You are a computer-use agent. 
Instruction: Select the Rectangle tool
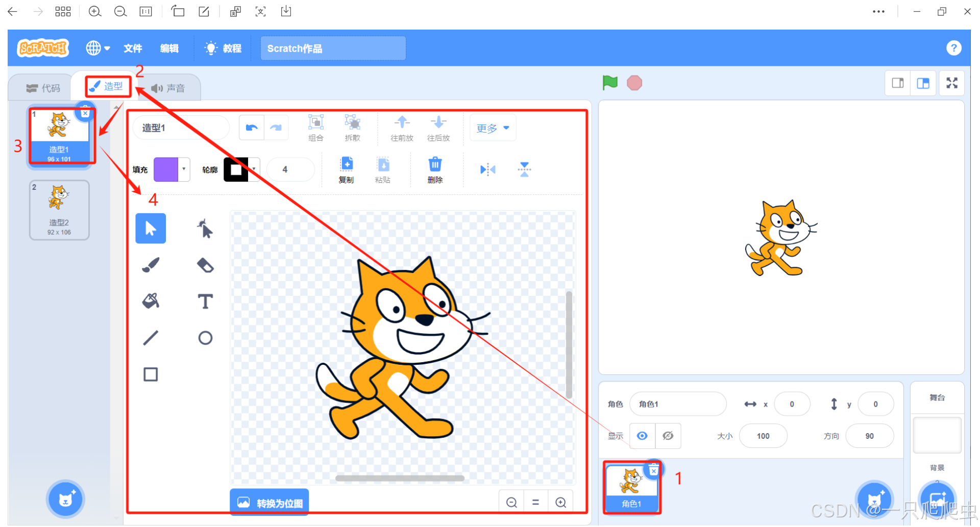[x=151, y=374]
